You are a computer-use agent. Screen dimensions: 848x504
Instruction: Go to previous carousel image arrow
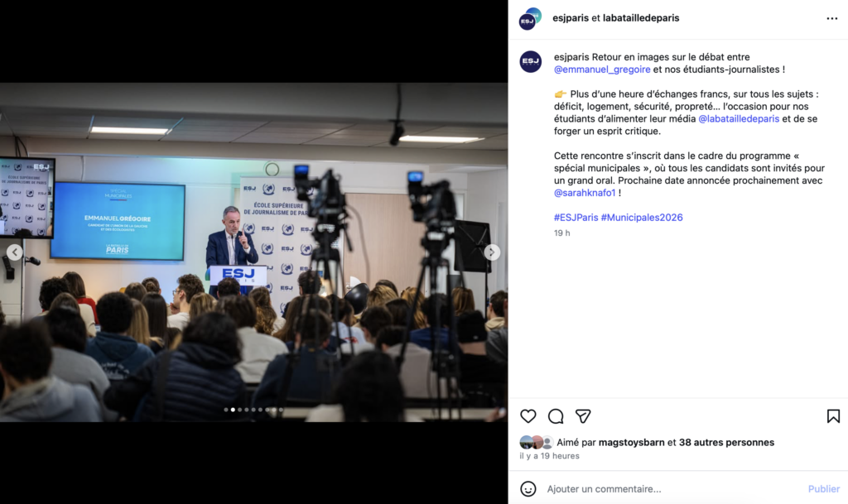click(15, 252)
